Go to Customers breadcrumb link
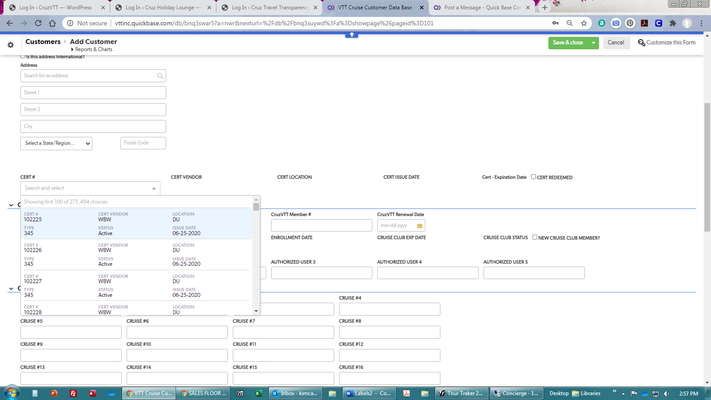 (x=43, y=41)
